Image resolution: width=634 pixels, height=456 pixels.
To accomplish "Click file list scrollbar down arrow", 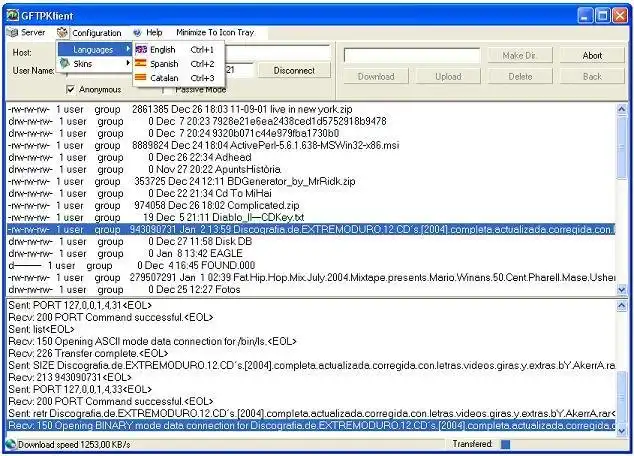I will click(x=621, y=289).
